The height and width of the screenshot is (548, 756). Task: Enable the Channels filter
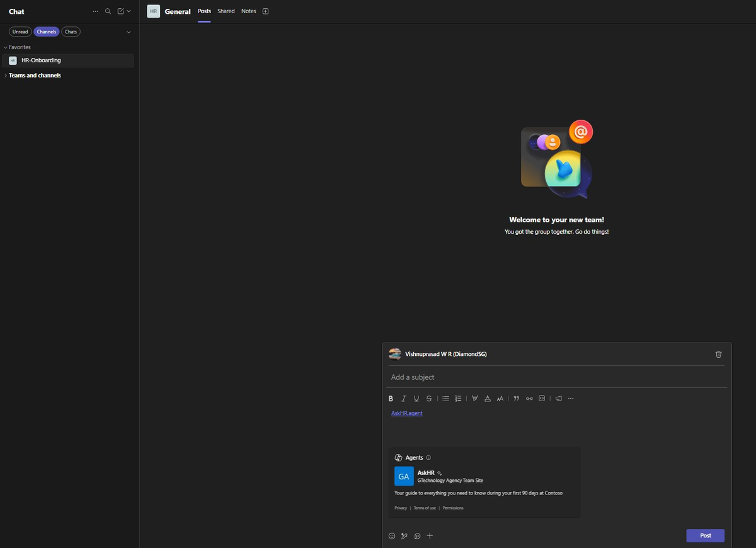[x=46, y=31]
